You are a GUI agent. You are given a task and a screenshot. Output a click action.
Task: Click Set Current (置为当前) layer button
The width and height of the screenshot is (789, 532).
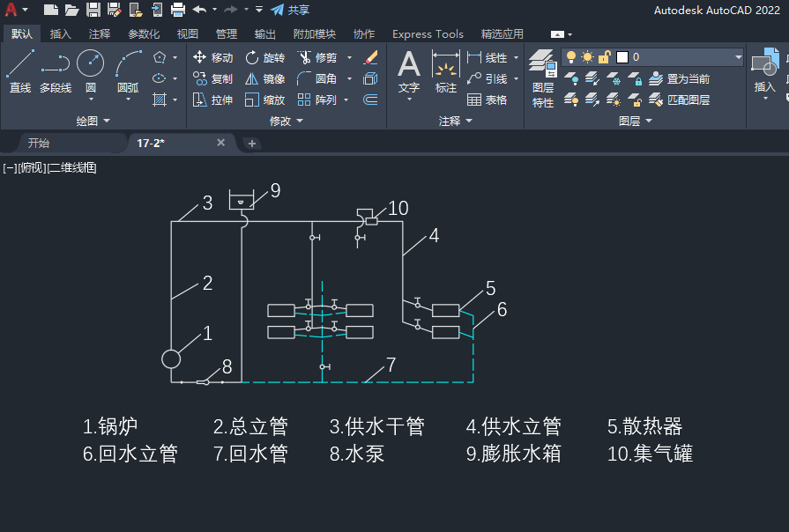(x=679, y=78)
